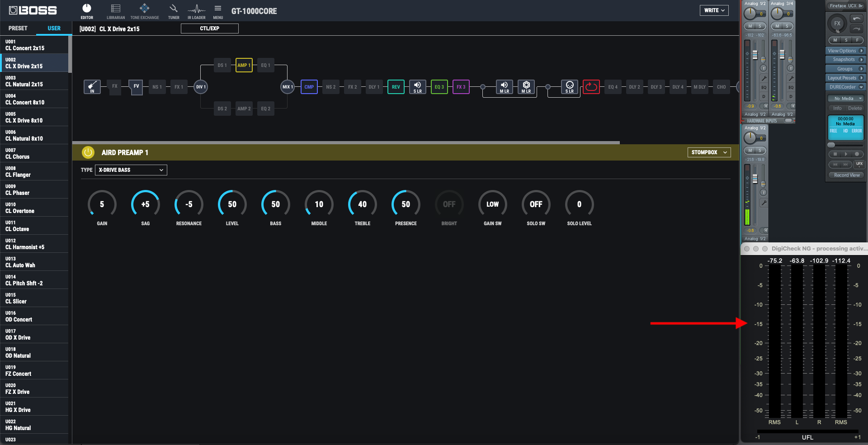Click the redo arrow in Fireface panel

857,29
